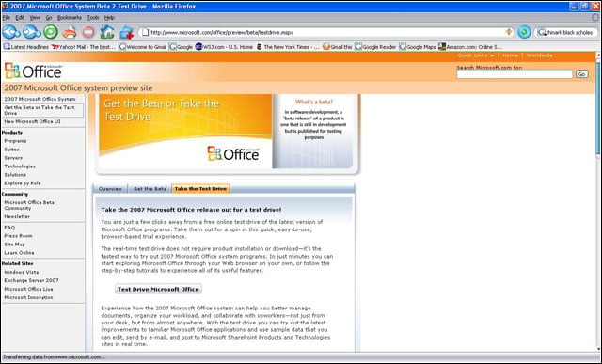
Task: Switch to the Get the Beta tab
Action: click(x=150, y=189)
